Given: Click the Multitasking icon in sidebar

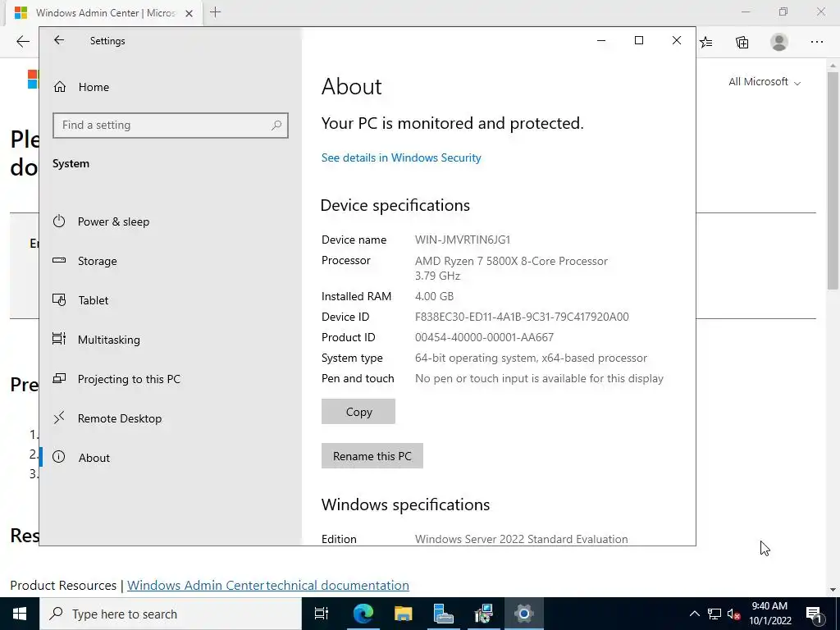Looking at the screenshot, I should click(x=59, y=339).
